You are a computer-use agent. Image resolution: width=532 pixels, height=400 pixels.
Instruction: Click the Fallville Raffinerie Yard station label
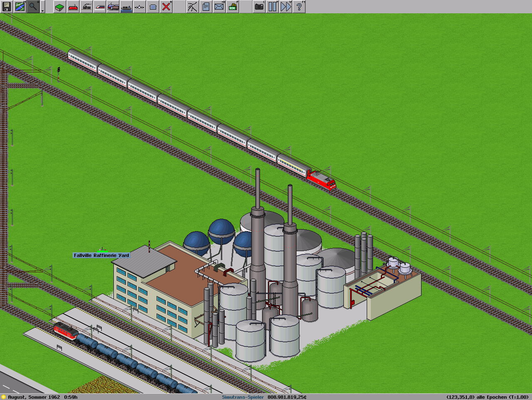pos(101,255)
